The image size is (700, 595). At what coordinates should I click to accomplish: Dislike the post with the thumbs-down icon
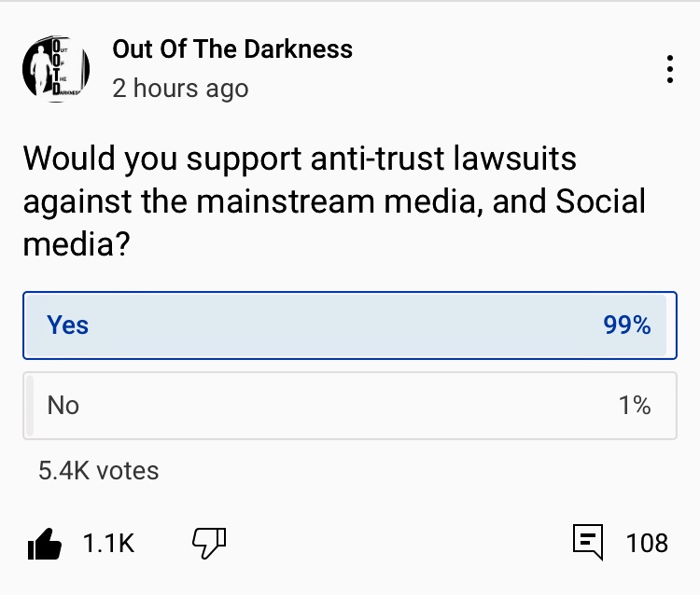[x=209, y=541]
